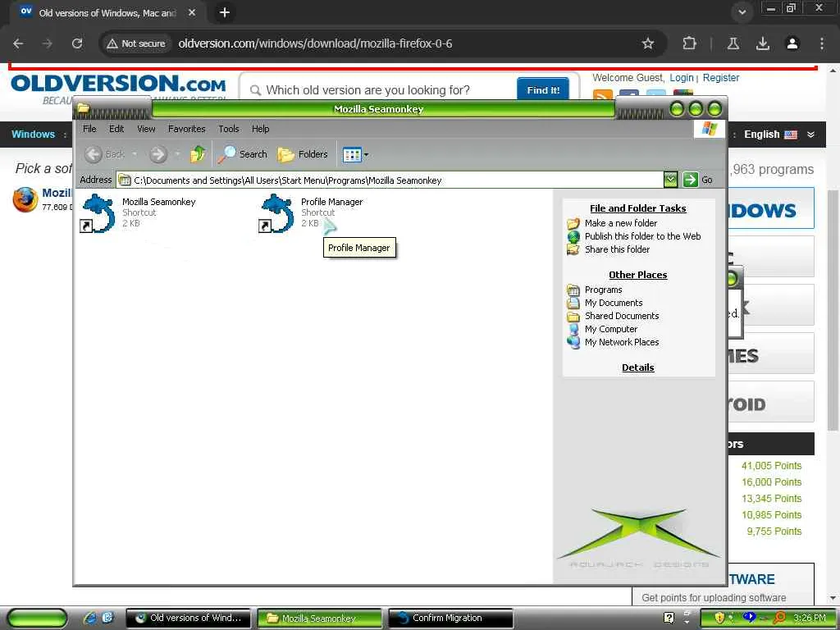Click the Forward arrow in the Explorer toolbar
This screenshot has width=840, height=630.
click(x=157, y=154)
